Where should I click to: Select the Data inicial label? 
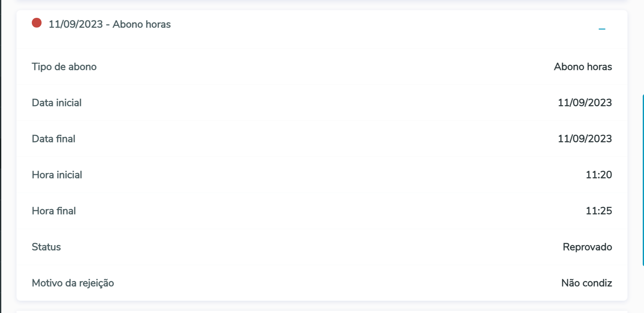coord(57,103)
